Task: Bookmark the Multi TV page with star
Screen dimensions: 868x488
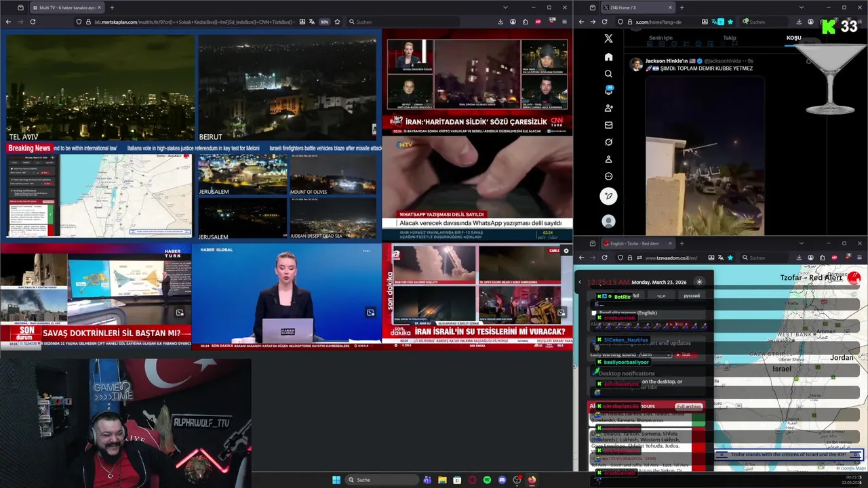Action: pos(337,22)
